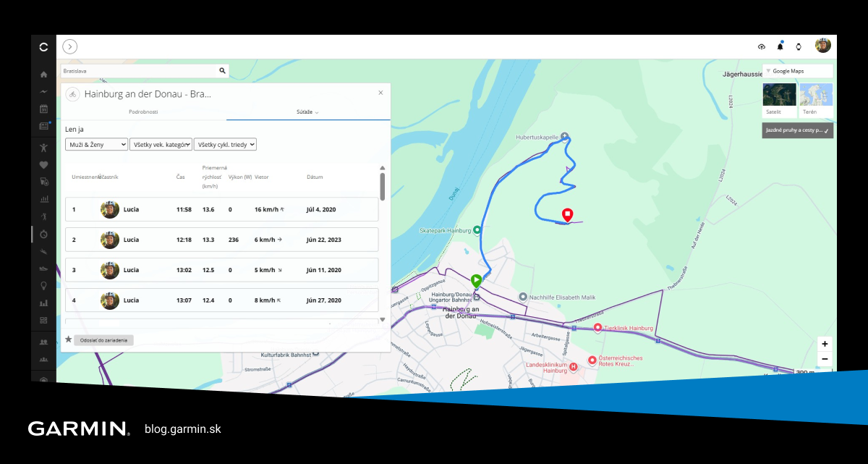Open the user profile avatar
Viewport: 868px width, 464px height.
[823, 46]
